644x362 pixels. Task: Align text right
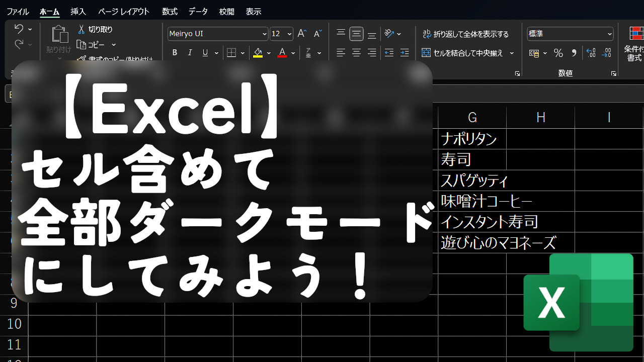click(372, 53)
